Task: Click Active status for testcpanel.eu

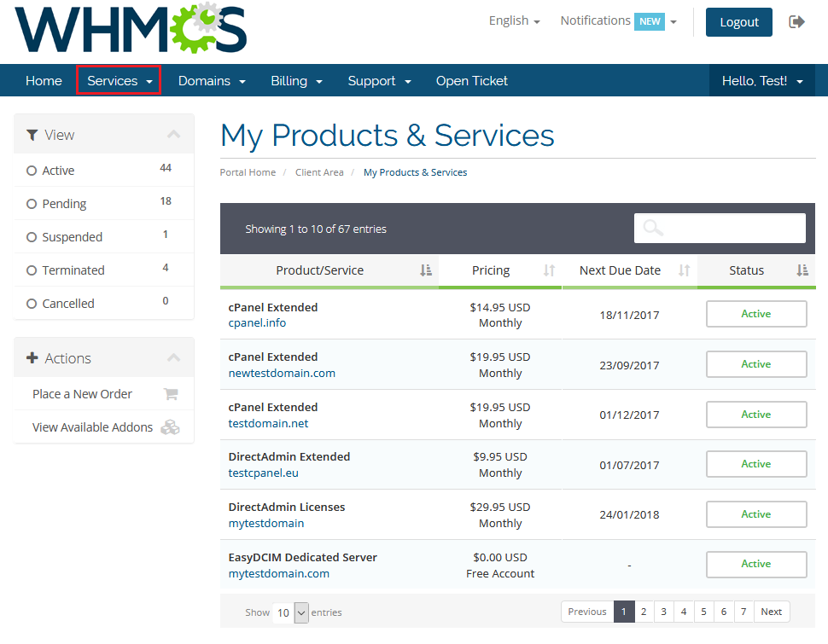Action: [756, 464]
